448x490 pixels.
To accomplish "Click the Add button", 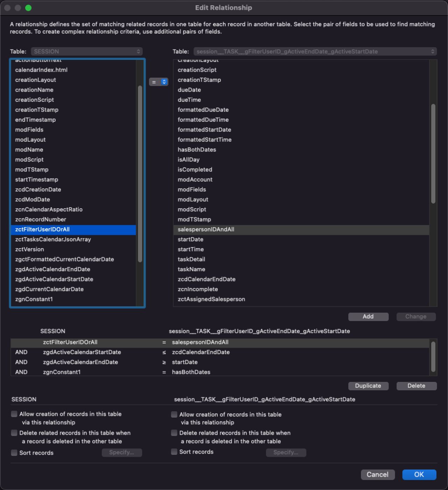I will pyautogui.click(x=368, y=316).
